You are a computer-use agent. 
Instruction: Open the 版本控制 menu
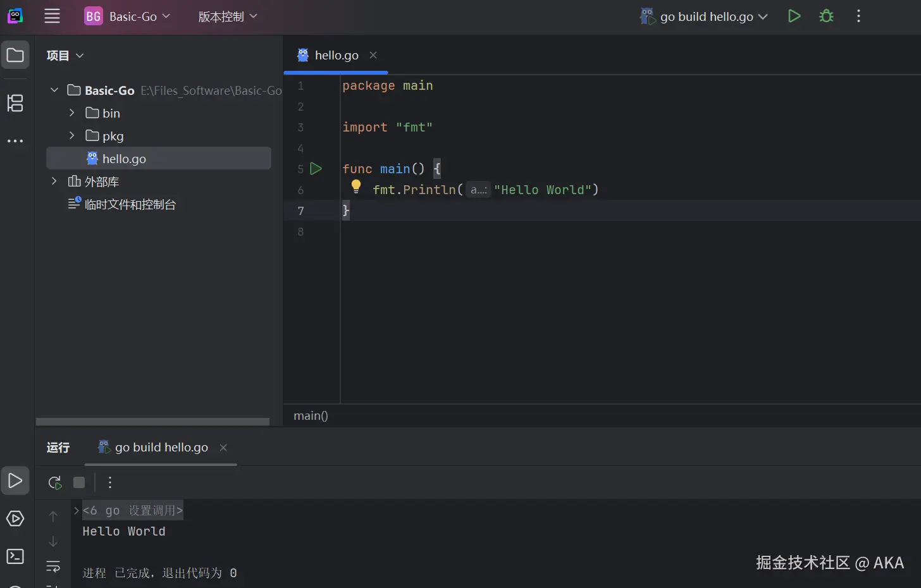(x=228, y=16)
